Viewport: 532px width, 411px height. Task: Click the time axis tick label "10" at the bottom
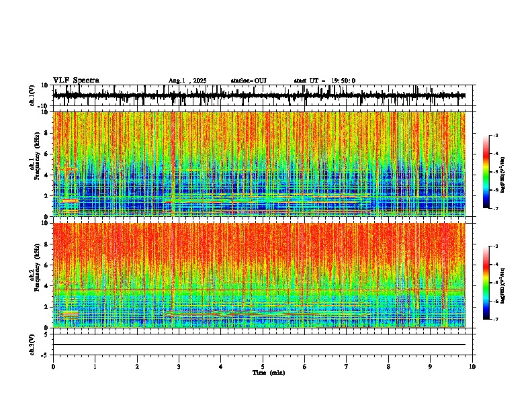[x=472, y=367]
